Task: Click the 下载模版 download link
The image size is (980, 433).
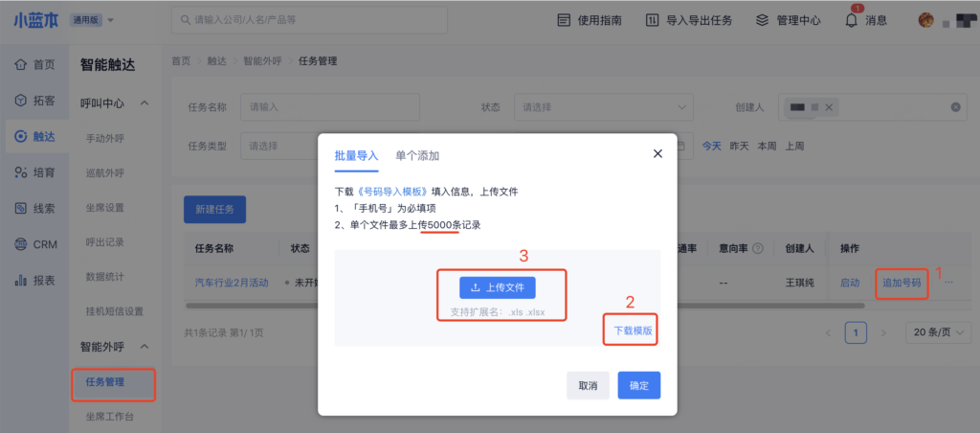Action: [x=633, y=330]
